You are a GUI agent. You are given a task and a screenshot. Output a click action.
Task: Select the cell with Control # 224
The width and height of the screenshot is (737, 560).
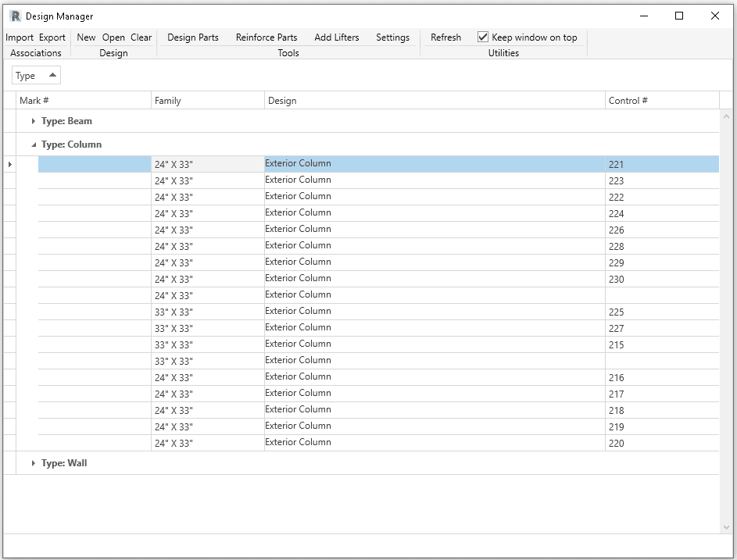(662, 214)
